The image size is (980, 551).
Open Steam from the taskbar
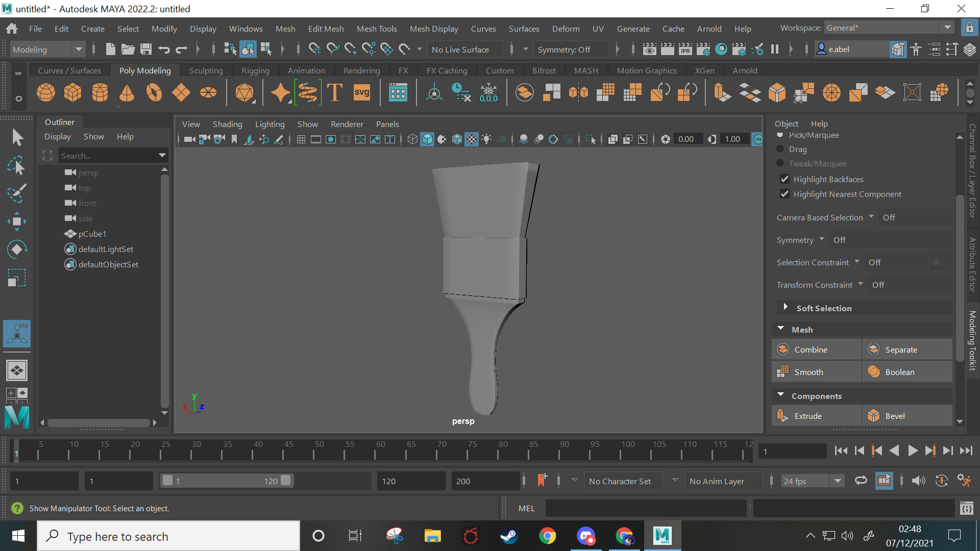point(509,536)
